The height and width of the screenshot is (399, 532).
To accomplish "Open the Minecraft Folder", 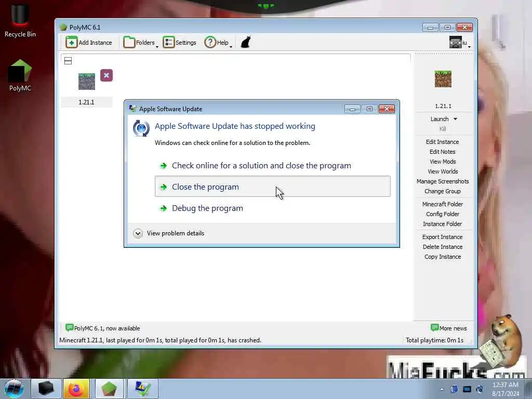I will [x=443, y=204].
